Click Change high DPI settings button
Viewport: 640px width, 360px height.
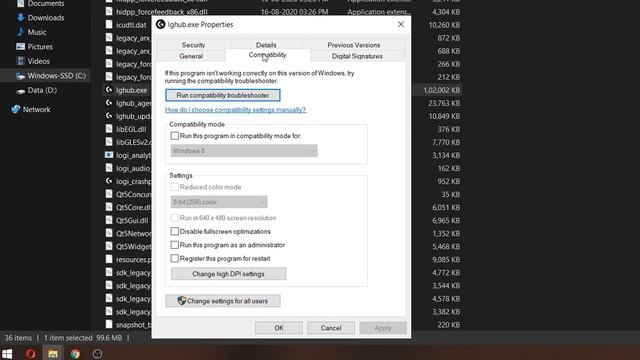click(x=229, y=274)
